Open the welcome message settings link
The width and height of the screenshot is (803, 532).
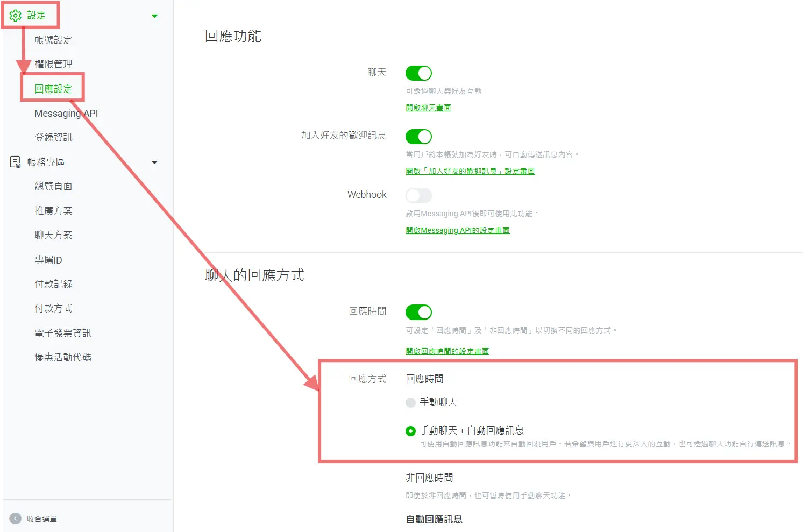(x=470, y=171)
